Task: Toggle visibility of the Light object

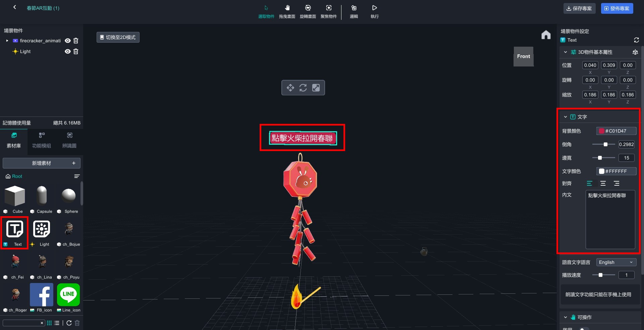Action: click(68, 51)
